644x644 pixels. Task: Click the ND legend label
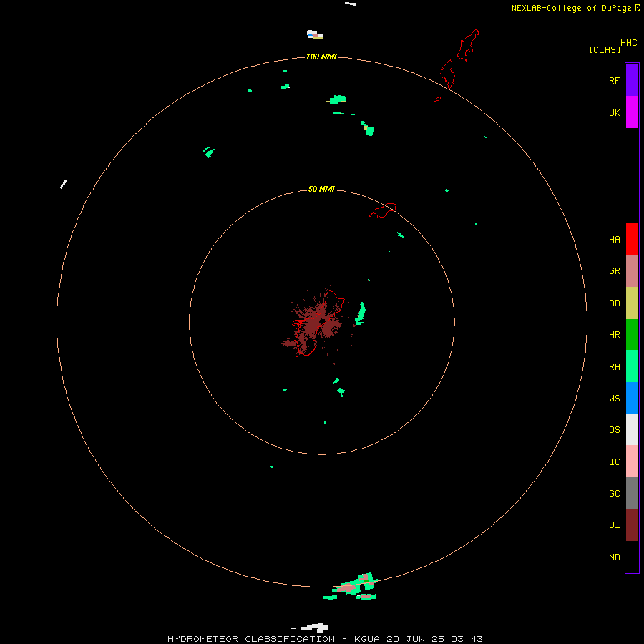pyautogui.click(x=614, y=557)
